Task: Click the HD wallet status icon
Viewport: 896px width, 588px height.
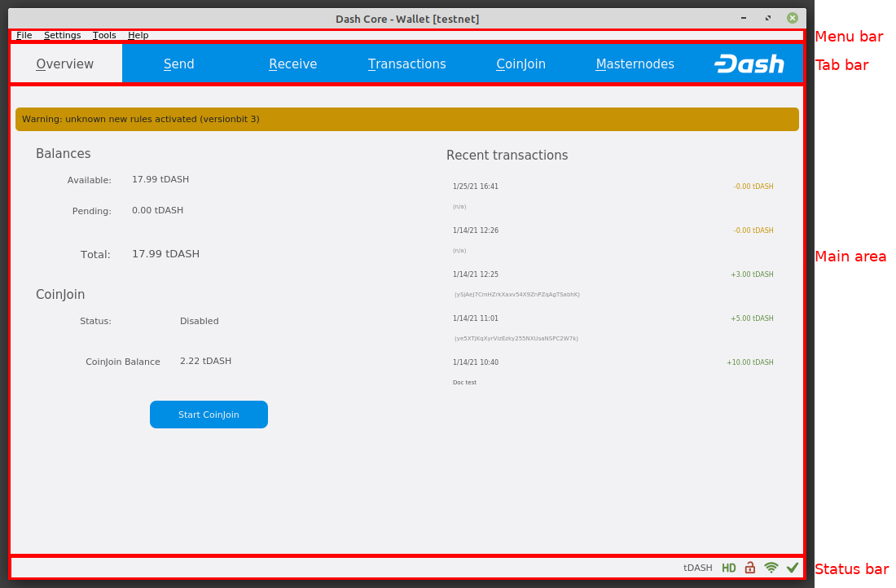Action: click(x=728, y=568)
